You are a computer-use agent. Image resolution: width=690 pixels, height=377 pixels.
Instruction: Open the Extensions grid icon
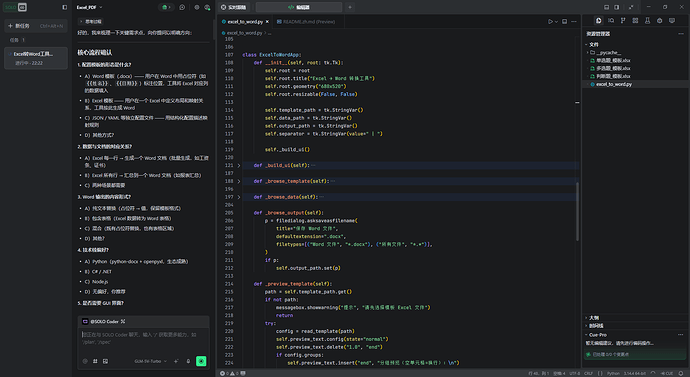click(635, 21)
